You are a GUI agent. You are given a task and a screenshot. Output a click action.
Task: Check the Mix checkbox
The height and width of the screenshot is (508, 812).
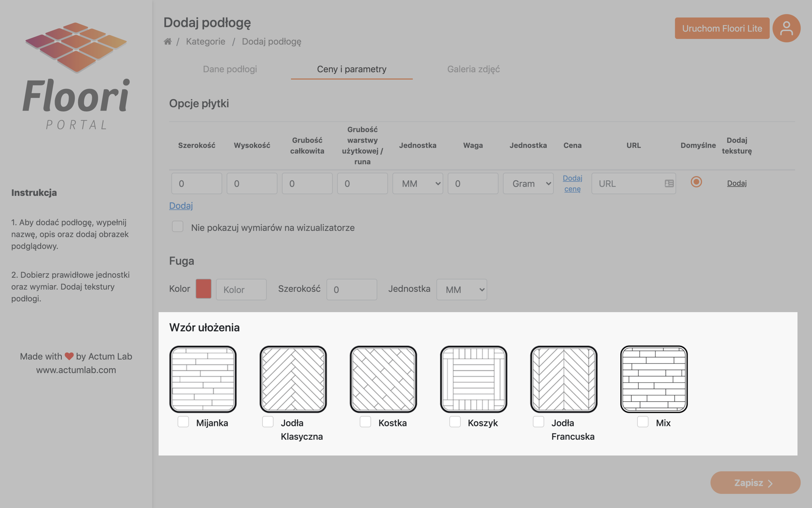click(643, 422)
